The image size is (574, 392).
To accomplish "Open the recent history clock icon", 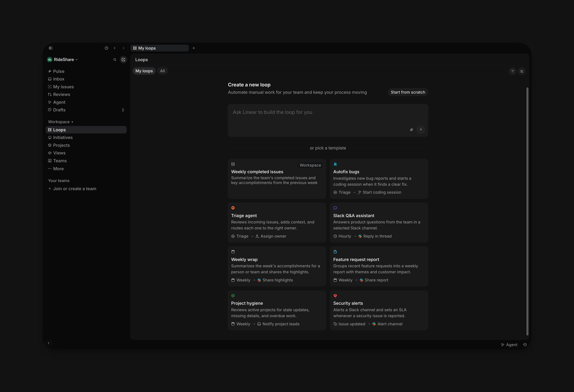I will pyautogui.click(x=106, y=48).
